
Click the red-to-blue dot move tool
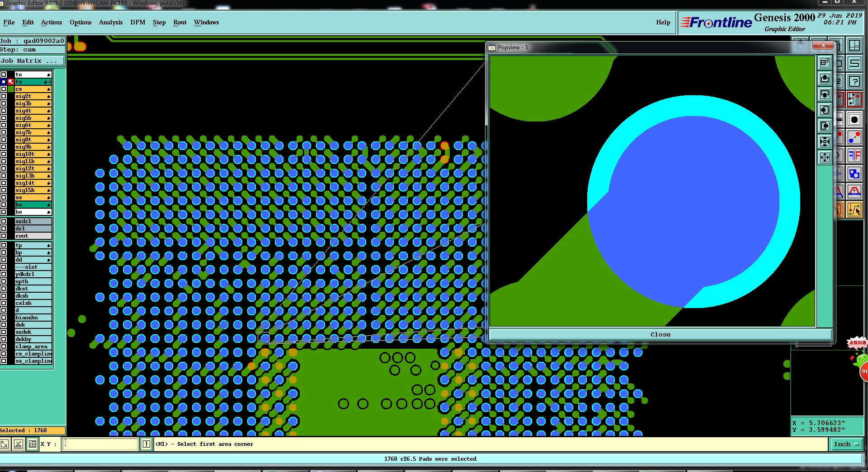[854, 137]
